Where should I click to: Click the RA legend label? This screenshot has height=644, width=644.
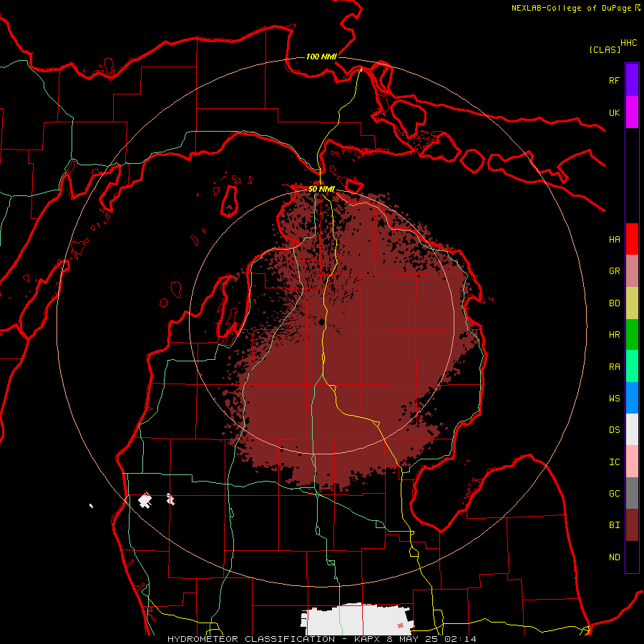[614, 367]
